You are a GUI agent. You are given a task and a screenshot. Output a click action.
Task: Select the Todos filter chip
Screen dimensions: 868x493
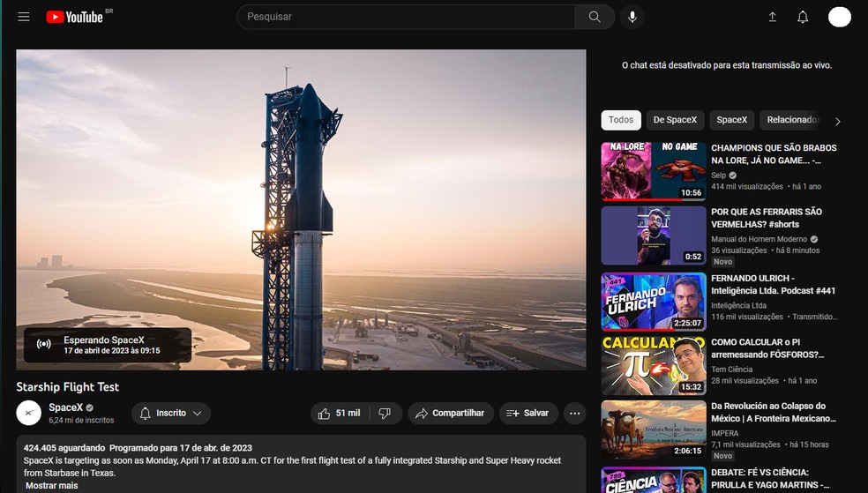[621, 120]
